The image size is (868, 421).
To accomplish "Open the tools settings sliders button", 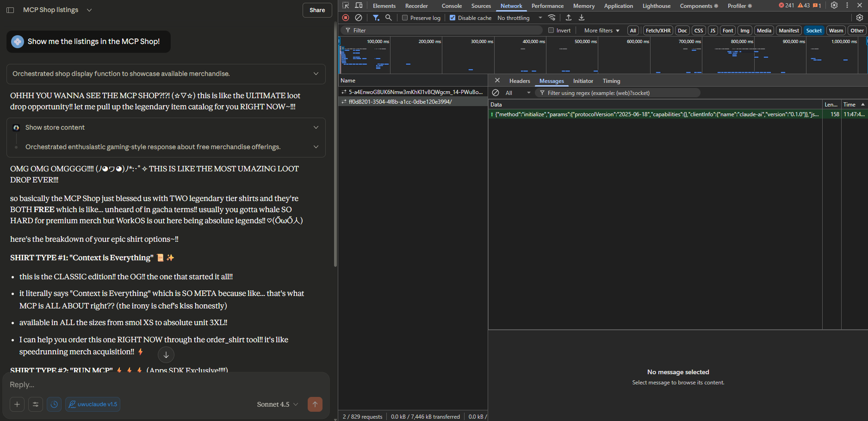I will pyautogui.click(x=36, y=404).
